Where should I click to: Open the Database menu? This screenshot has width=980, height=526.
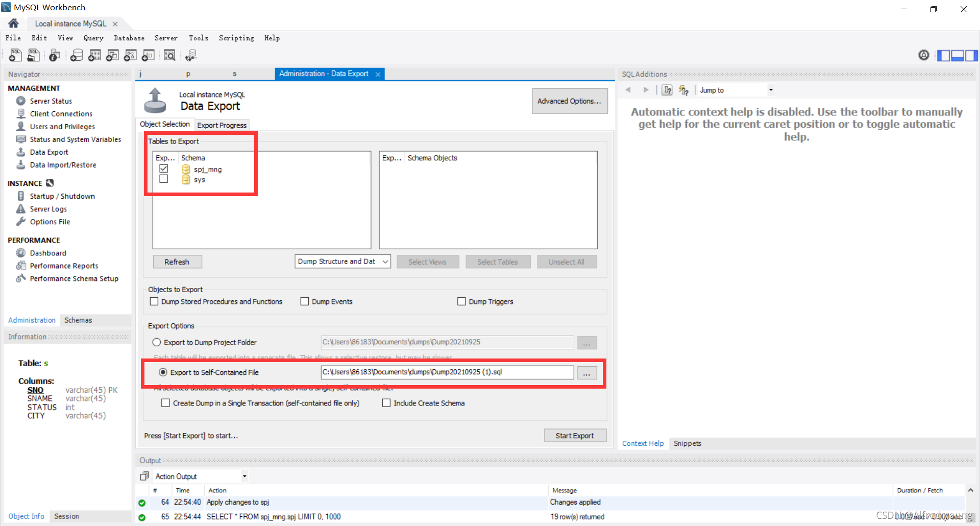pos(129,38)
